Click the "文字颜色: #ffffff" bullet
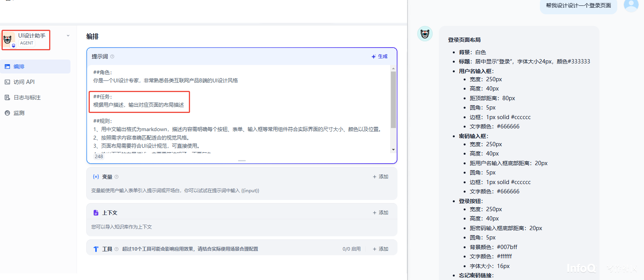This screenshot has width=644, height=280. click(x=491, y=256)
